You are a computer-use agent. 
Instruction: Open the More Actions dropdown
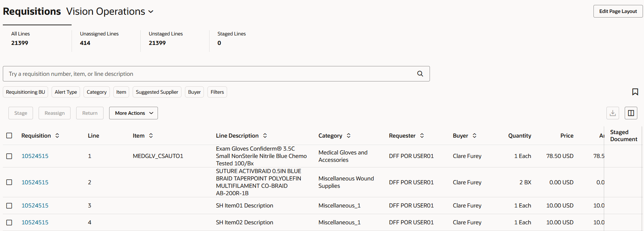click(x=133, y=113)
